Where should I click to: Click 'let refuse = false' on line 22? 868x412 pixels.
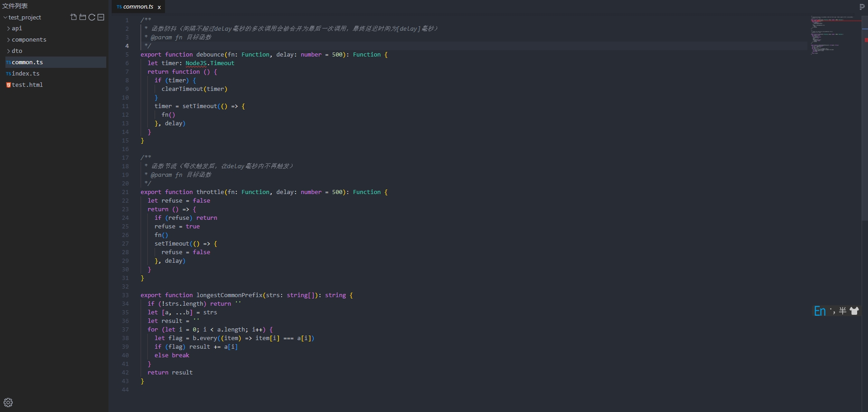point(179,201)
